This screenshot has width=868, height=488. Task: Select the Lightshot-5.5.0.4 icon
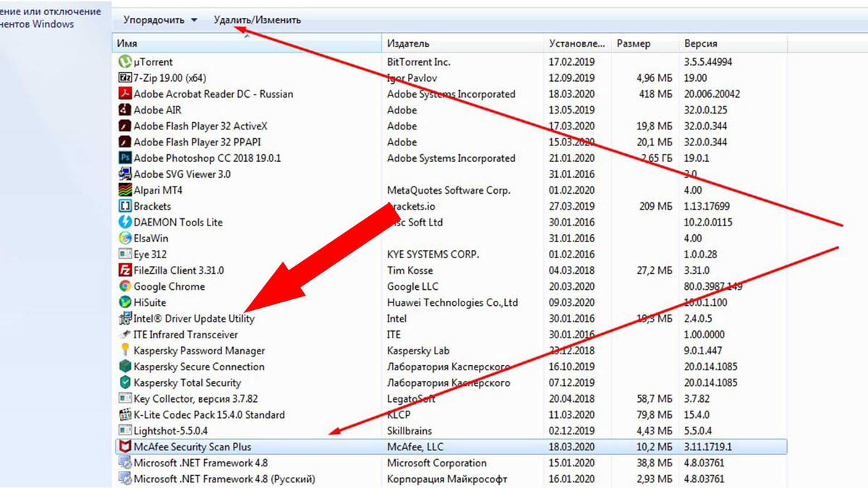tap(124, 431)
